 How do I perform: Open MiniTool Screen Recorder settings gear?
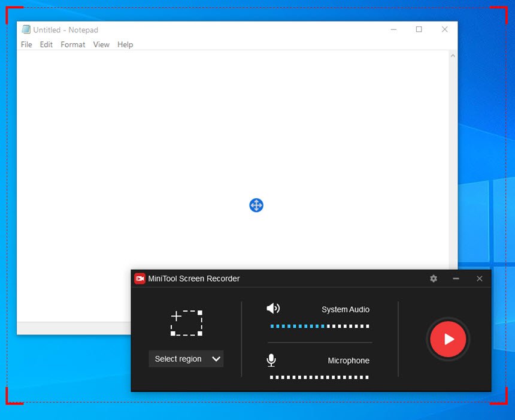tap(434, 279)
